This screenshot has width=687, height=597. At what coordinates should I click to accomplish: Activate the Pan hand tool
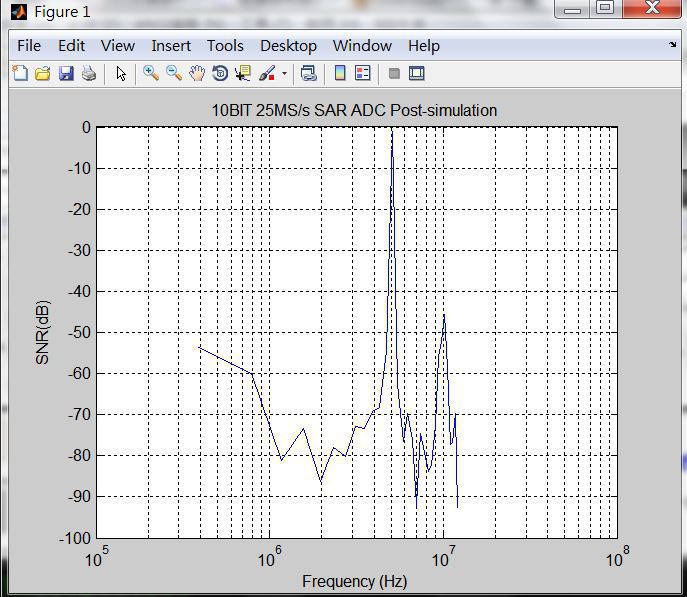[x=197, y=73]
